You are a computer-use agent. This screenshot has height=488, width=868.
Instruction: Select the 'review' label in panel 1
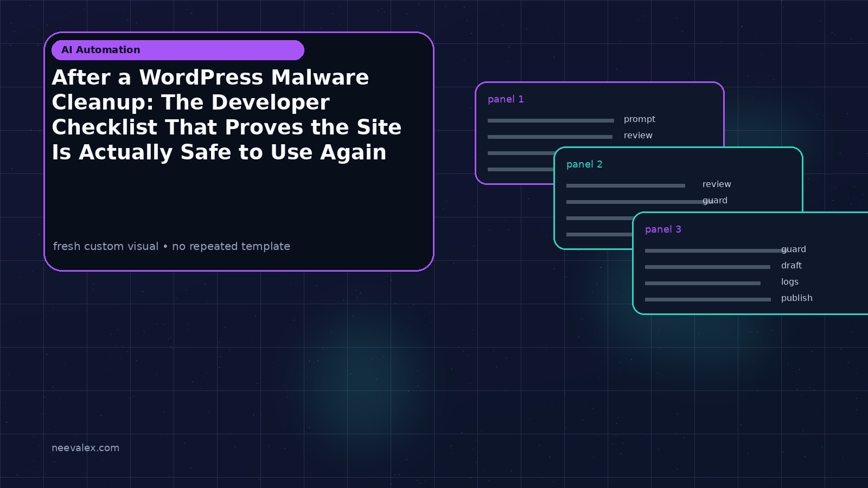(x=638, y=136)
